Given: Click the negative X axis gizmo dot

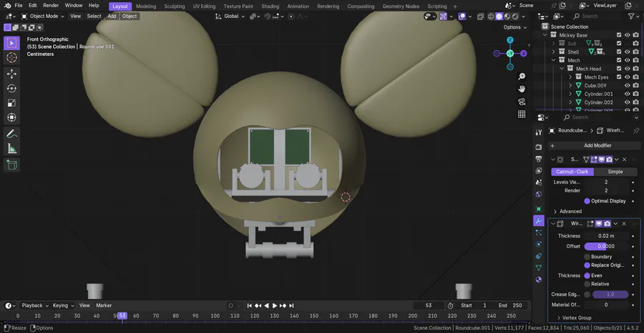Looking at the screenshot, I should tap(497, 54).
